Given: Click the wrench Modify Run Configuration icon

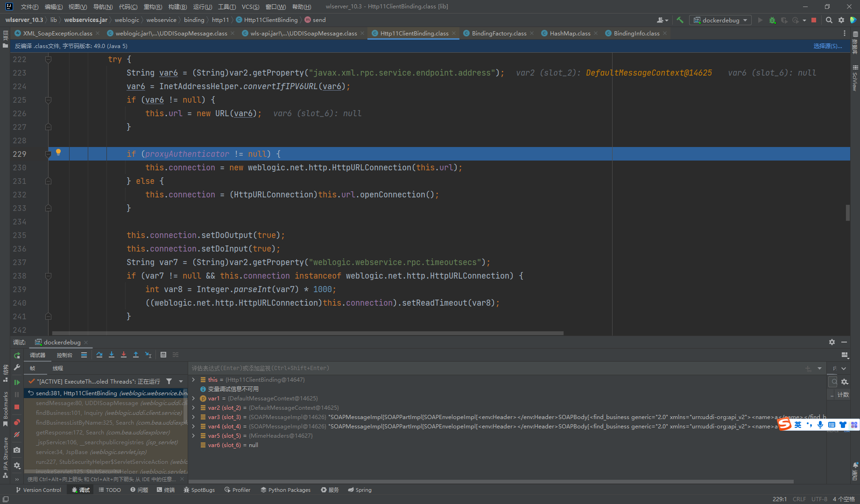Looking at the screenshot, I should click(x=17, y=368).
